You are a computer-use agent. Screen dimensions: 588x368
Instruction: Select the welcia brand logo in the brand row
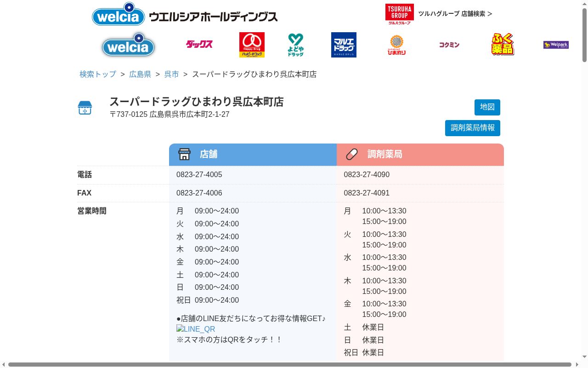128,45
